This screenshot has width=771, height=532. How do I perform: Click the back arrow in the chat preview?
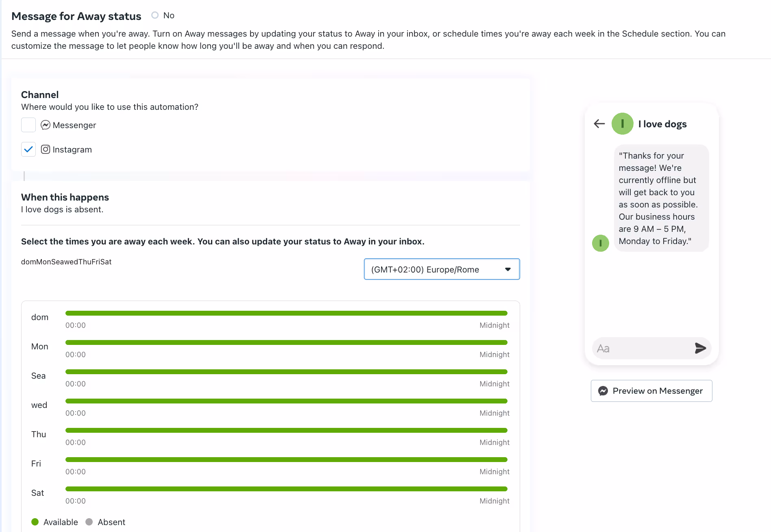pyautogui.click(x=599, y=124)
